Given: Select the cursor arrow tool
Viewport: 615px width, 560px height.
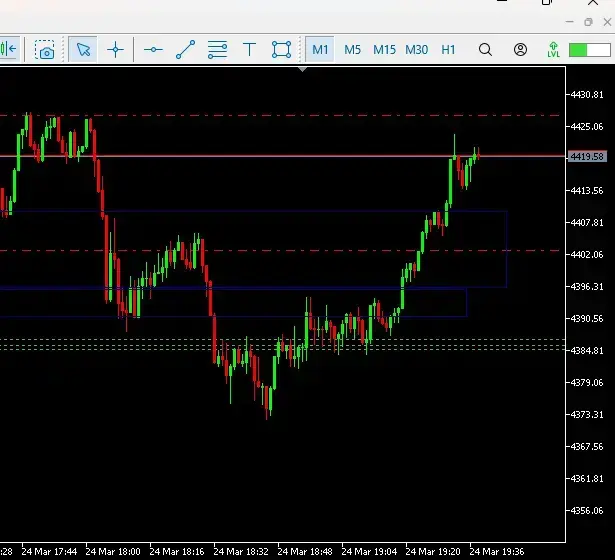Looking at the screenshot, I should click(x=83, y=49).
